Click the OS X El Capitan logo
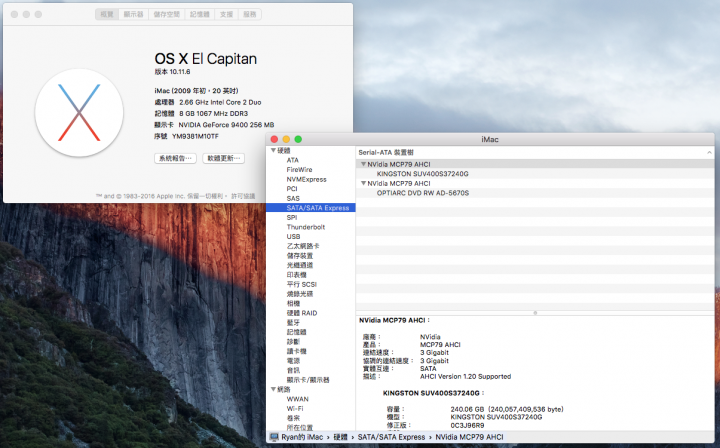 pos(79,112)
